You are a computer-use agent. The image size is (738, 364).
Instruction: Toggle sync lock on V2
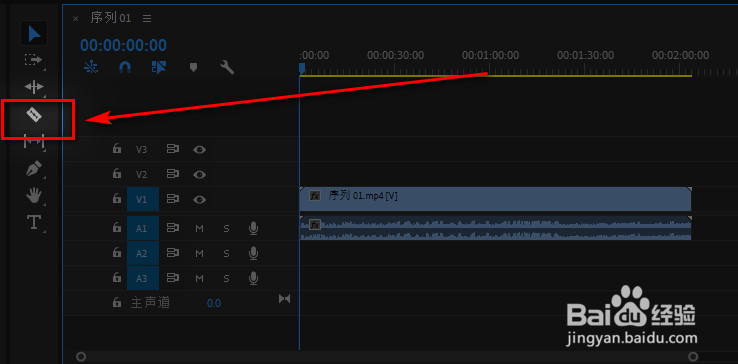click(173, 174)
